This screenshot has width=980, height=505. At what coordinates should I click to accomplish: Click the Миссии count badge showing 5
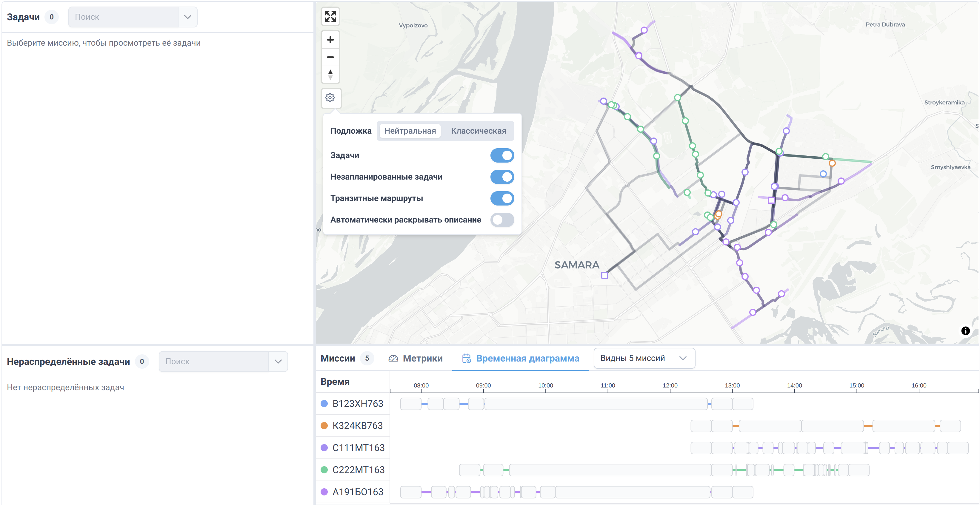tap(367, 358)
